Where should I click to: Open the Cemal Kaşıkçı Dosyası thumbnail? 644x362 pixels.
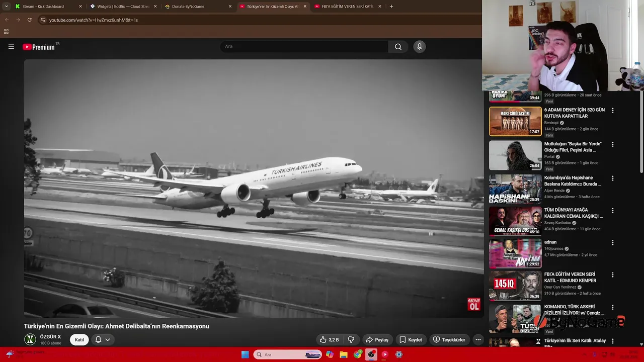pyautogui.click(x=515, y=221)
